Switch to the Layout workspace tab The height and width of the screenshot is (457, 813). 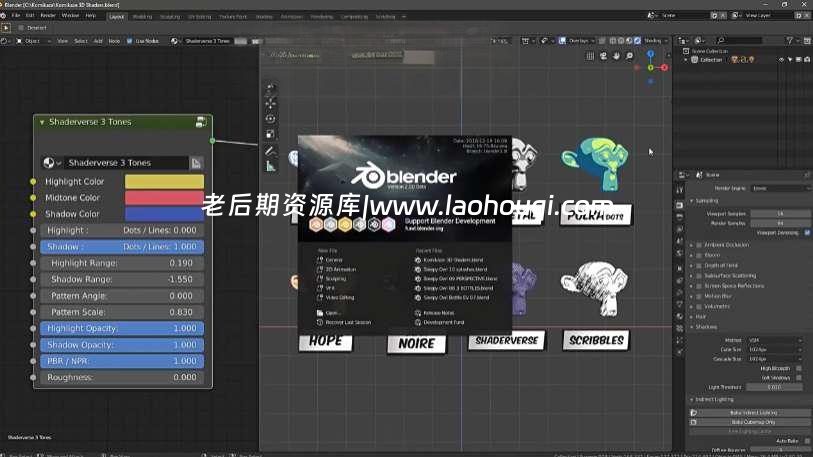point(117,17)
